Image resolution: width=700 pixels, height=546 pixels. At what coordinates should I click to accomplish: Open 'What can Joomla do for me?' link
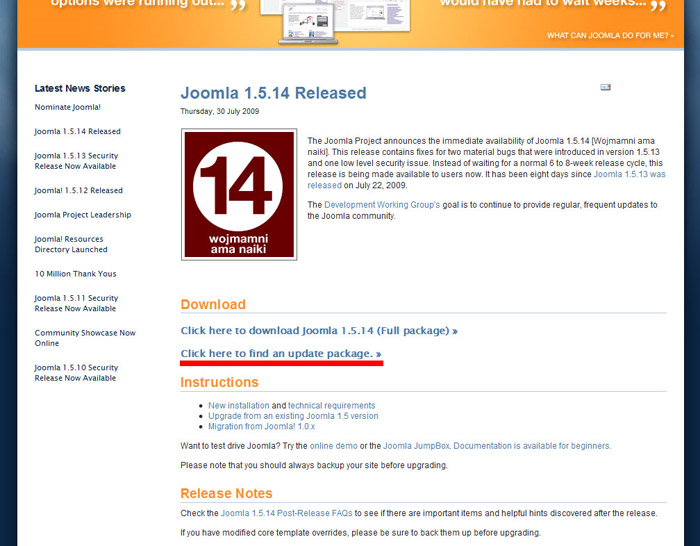click(x=610, y=35)
